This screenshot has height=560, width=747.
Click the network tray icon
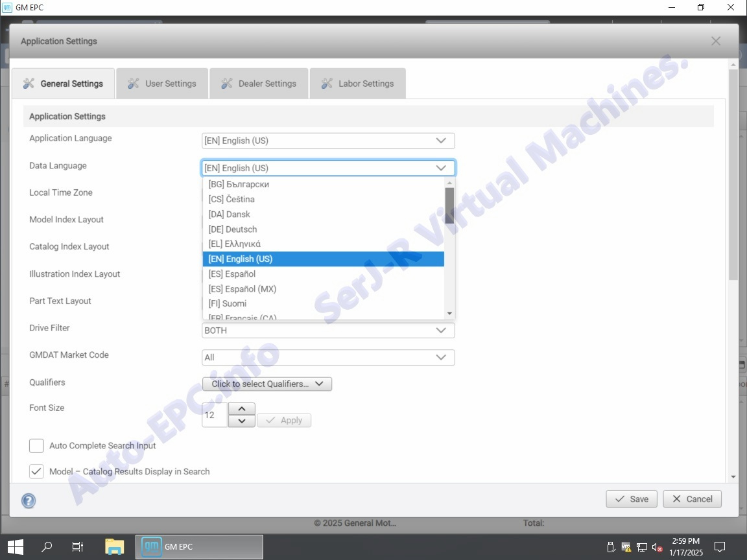tap(642, 547)
